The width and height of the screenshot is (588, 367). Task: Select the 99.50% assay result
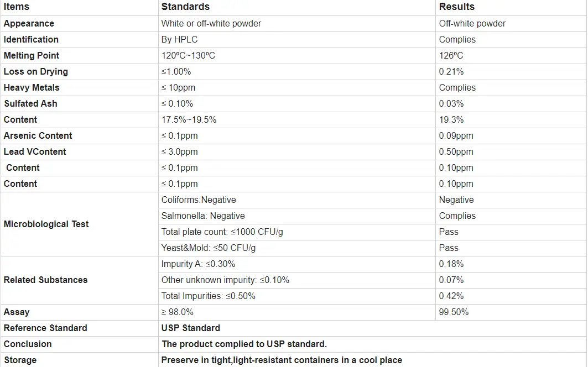pyautogui.click(x=454, y=312)
